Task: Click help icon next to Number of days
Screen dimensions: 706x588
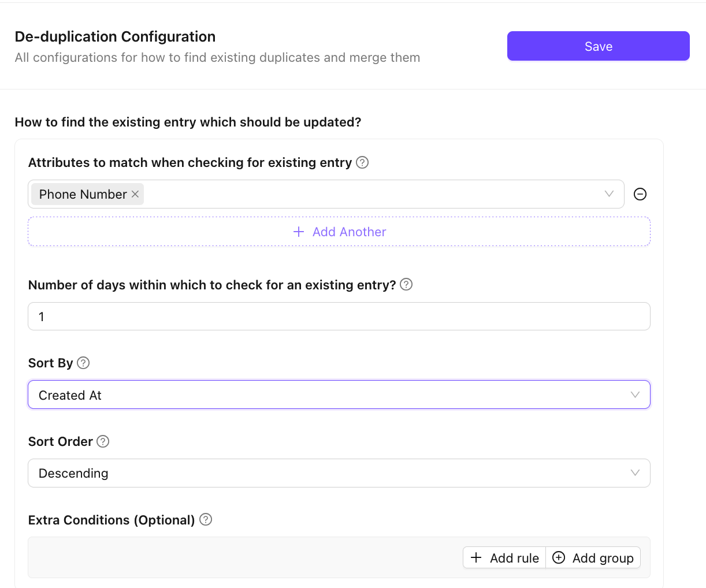Action: click(x=406, y=284)
